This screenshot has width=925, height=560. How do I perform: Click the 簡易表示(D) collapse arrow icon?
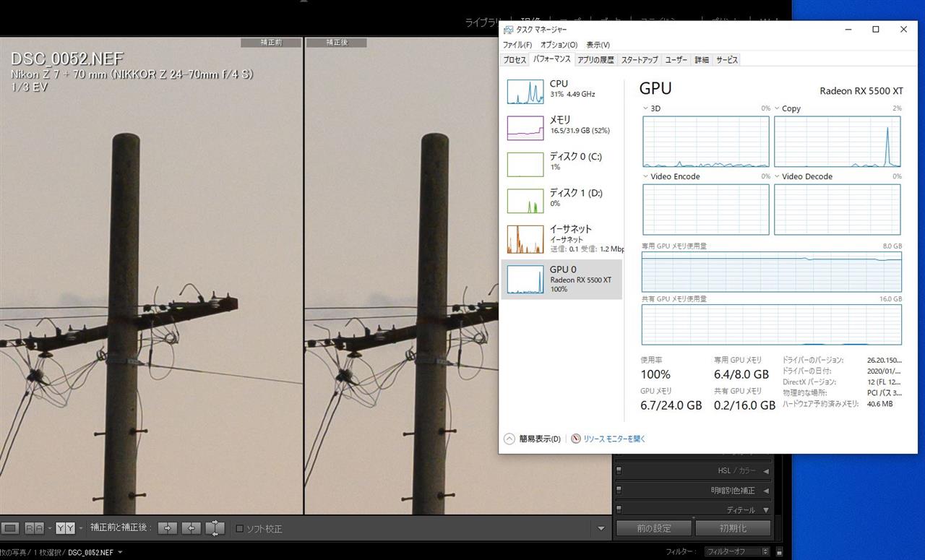[x=509, y=439]
